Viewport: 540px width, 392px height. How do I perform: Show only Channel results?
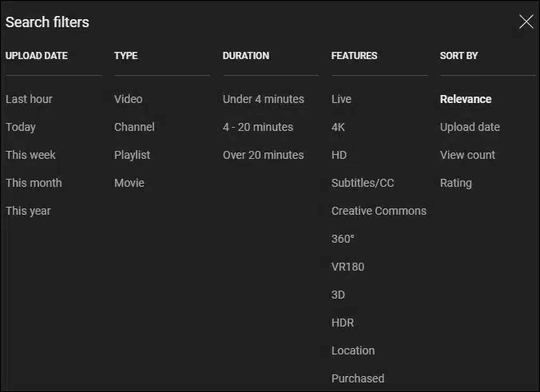(134, 127)
